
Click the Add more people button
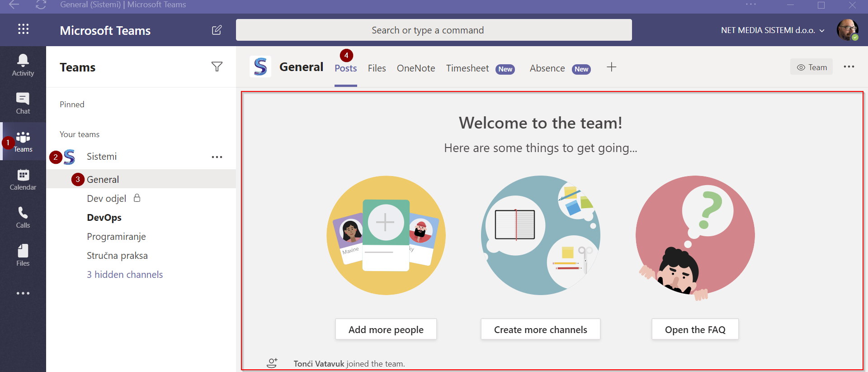click(386, 329)
